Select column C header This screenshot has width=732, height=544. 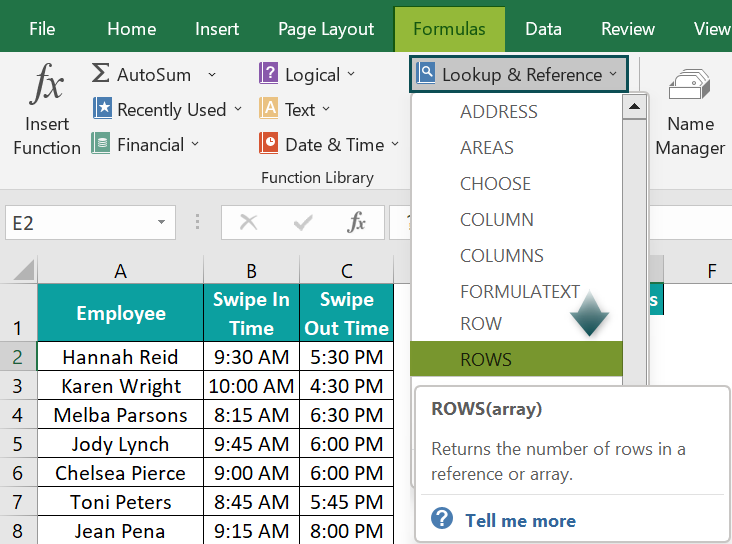[346, 270]
